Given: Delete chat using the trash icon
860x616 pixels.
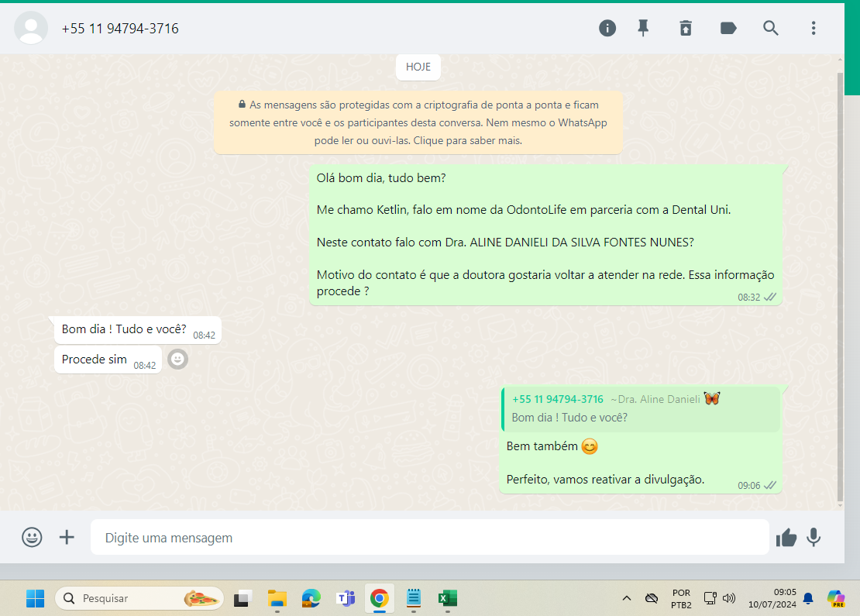Looking at the screenshot, I should click(686, 28).
